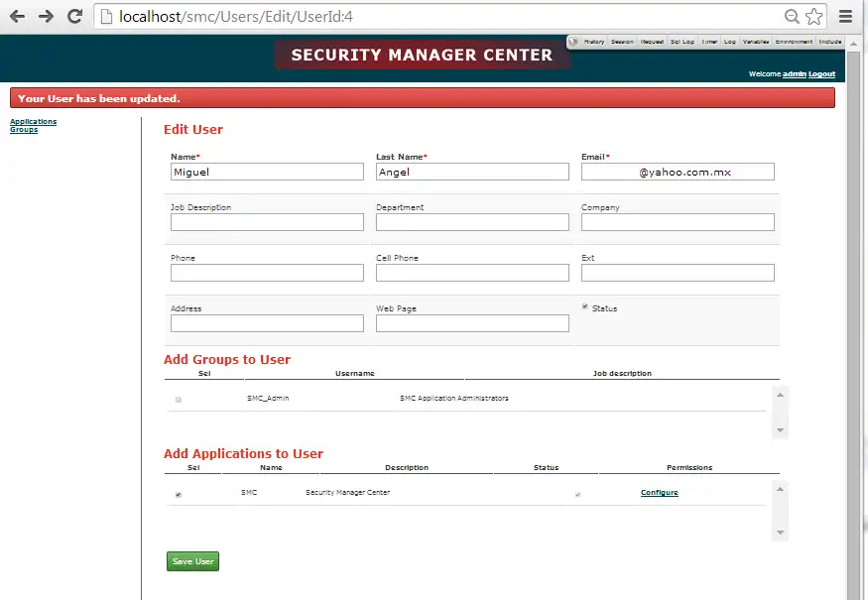
Task: Open the Environment debug panel
Action: tap(794, 42)
